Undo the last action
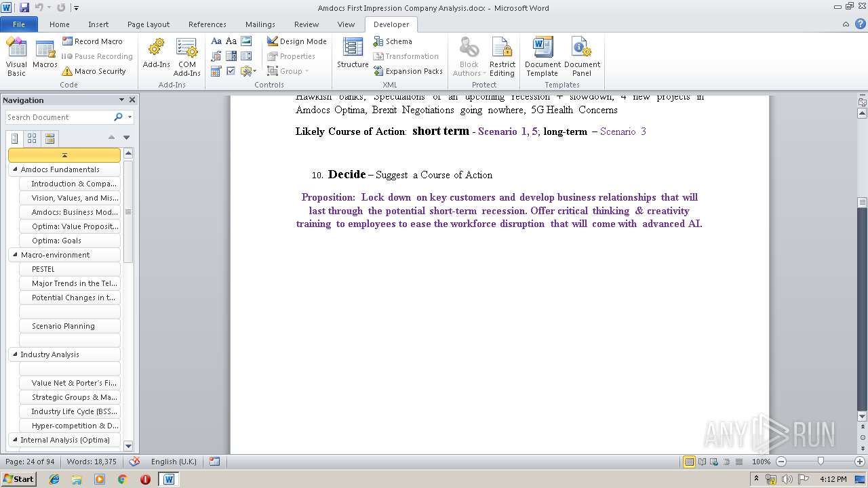 40,7
